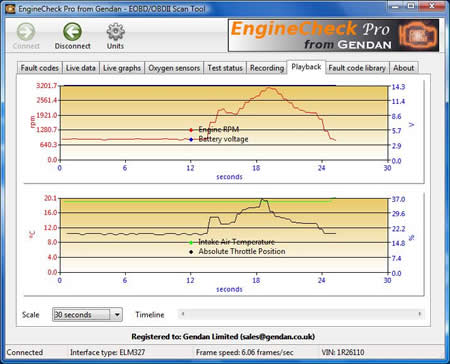450x364 pixels.
Task: Click the 'Engine RPM' legend label
Action: coord(219,129)
